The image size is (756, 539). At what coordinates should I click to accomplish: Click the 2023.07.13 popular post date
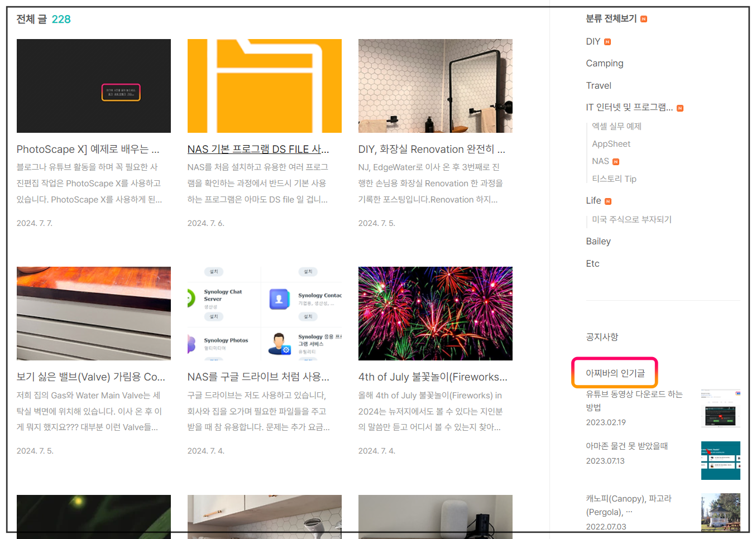(605, 461)
